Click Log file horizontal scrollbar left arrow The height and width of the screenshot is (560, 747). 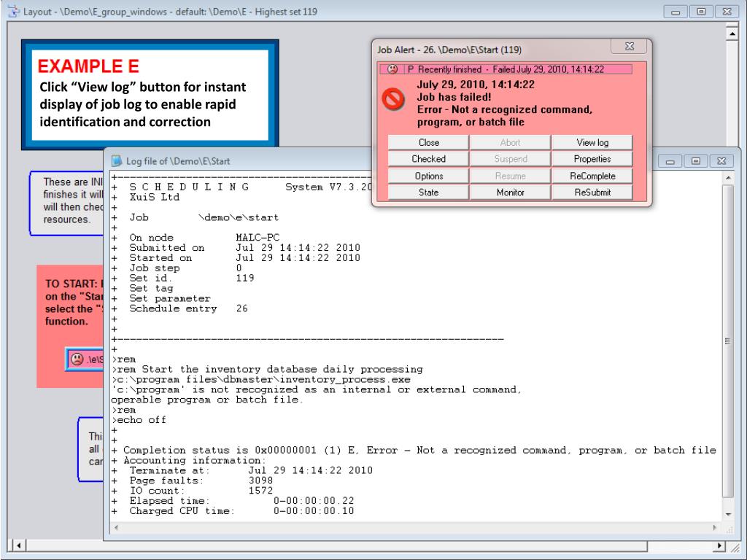click(x=116, y=528)
